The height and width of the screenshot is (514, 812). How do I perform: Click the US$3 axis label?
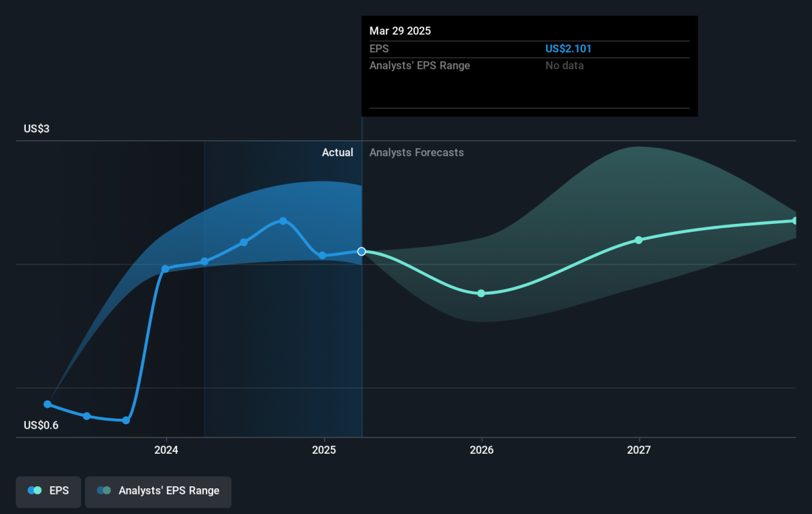click(x=37, y=128)
